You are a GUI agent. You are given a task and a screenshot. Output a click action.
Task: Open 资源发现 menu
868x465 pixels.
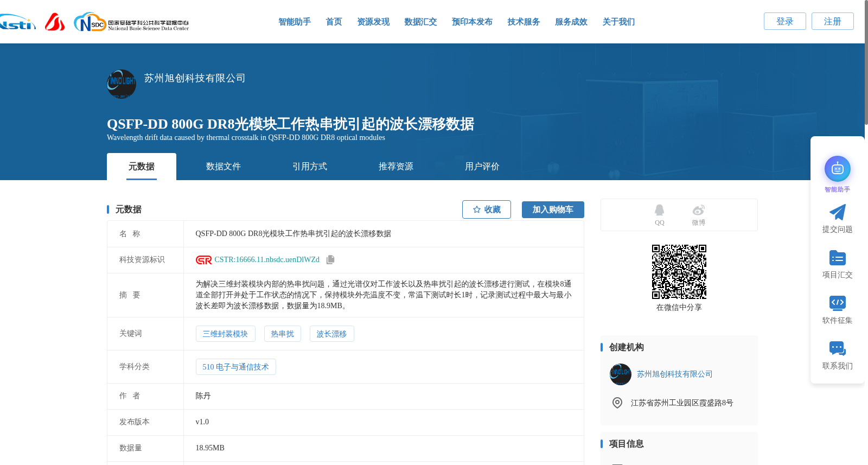point(373,22)
